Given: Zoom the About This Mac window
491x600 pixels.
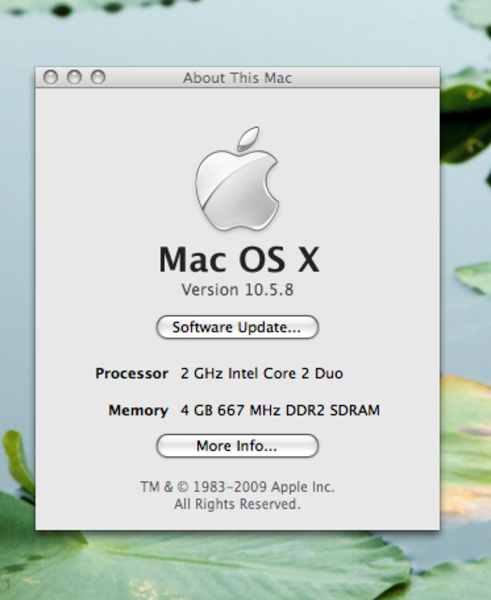Looking at the screenshot, I should pos(98,77).
